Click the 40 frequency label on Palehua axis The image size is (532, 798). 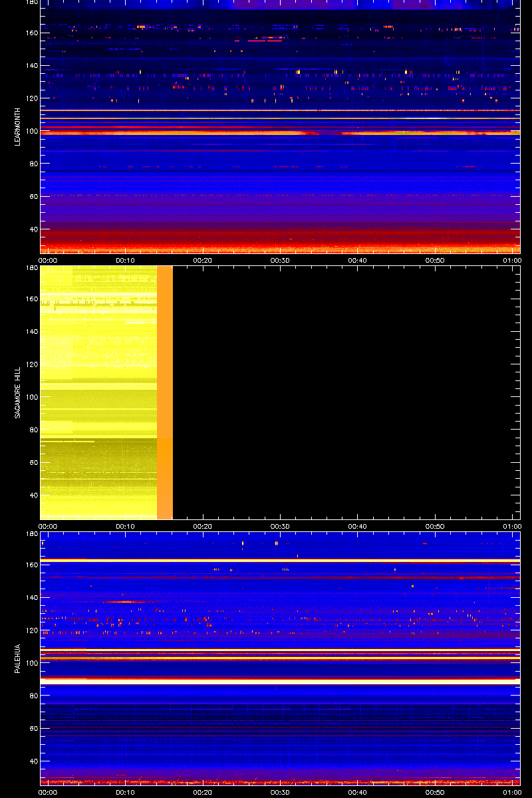coord(33,761)
